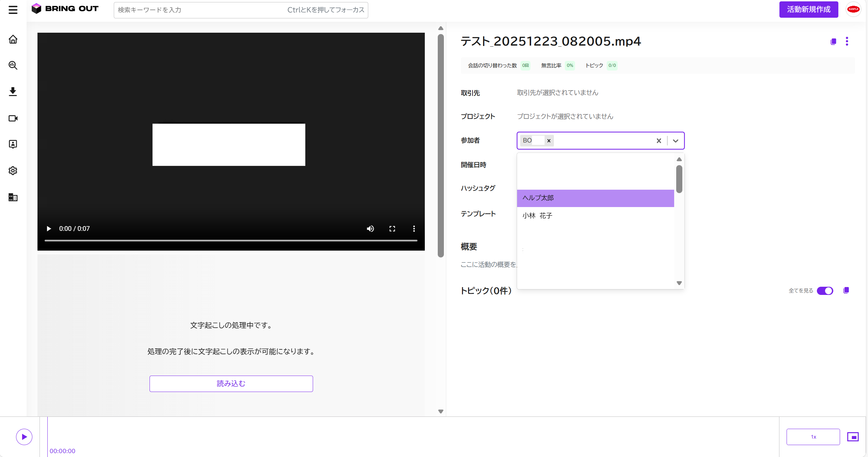Copy topics with the icon beside toggle
868x457 pixels.
[x=846, y=290]
